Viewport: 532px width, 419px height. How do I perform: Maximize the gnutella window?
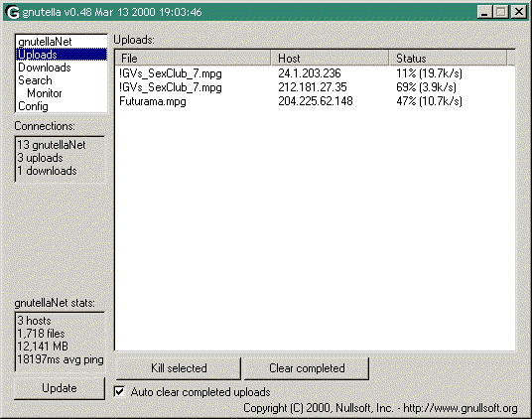pos(501,12)
